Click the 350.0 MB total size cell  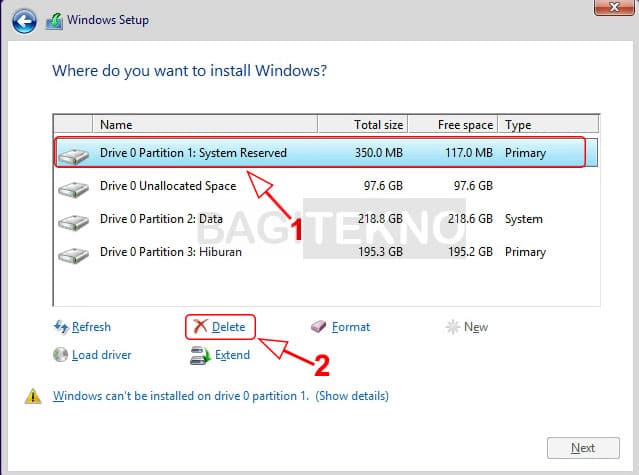[379, 153]
